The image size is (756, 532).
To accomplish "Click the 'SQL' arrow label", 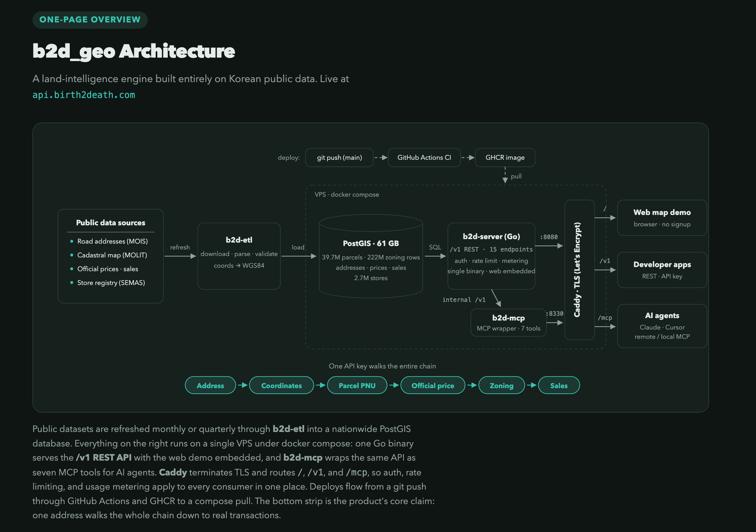I will pyautogui.click(x=435, y=247).
